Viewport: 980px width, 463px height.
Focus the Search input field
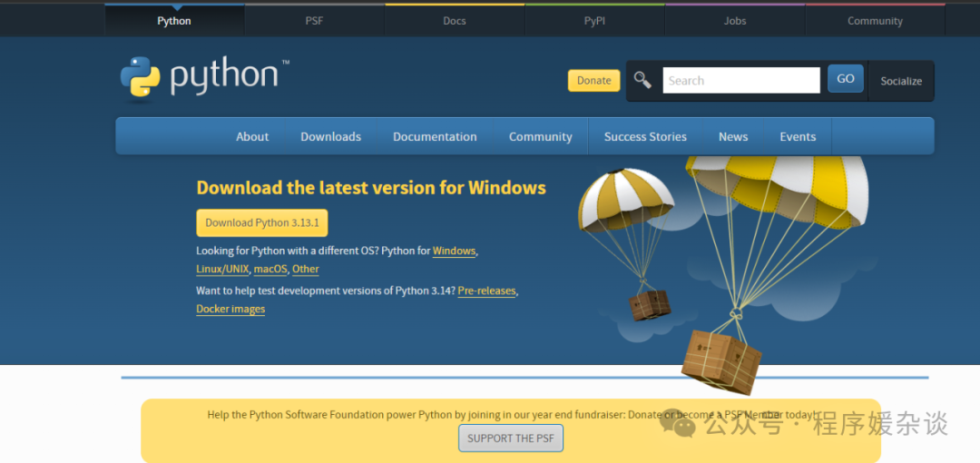740,81
